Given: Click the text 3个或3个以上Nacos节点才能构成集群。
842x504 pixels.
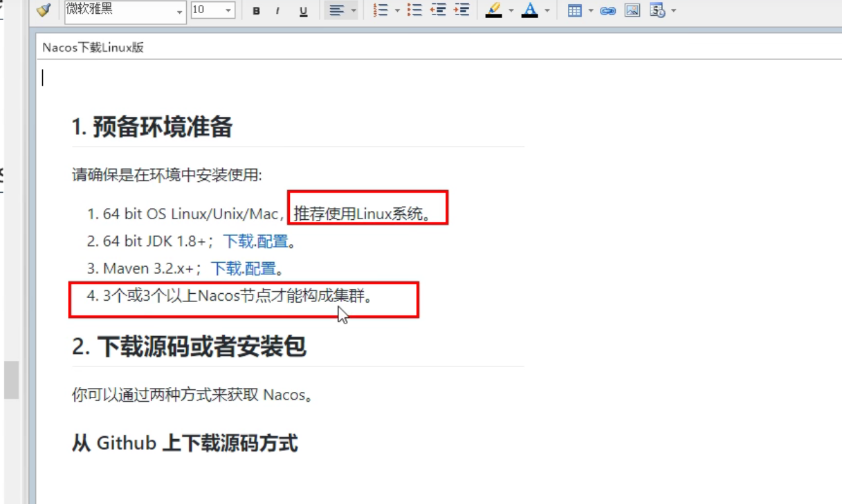Looking at the screenshot, I should [x=238, y=296].
